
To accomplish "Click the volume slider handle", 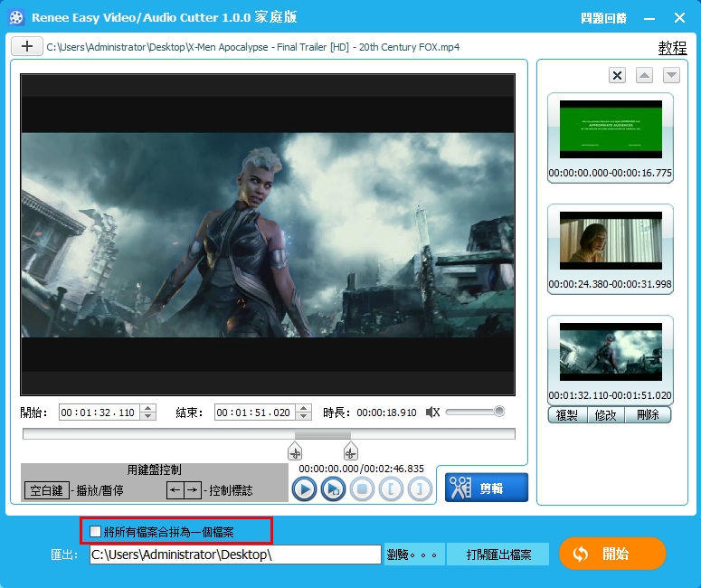I will (499, 411).
